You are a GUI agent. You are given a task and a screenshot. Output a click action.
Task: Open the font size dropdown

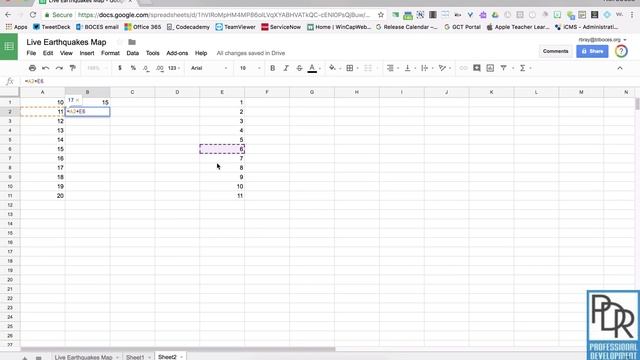250,68
